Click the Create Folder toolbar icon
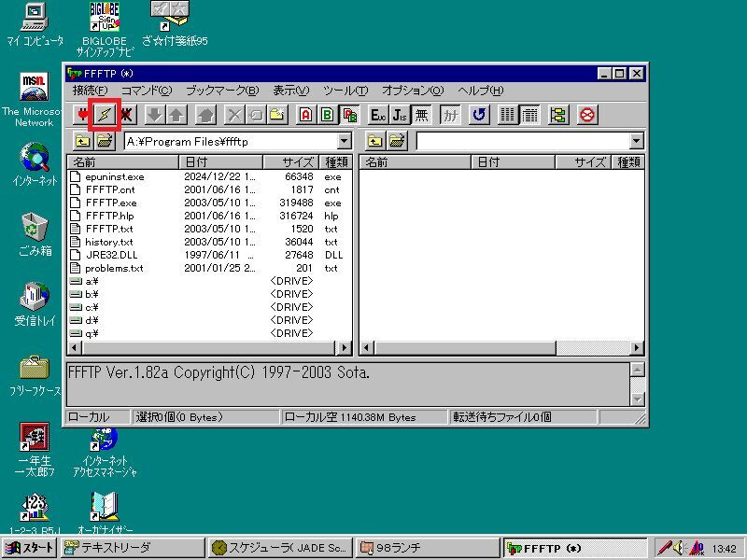 [x=277, y=115]
